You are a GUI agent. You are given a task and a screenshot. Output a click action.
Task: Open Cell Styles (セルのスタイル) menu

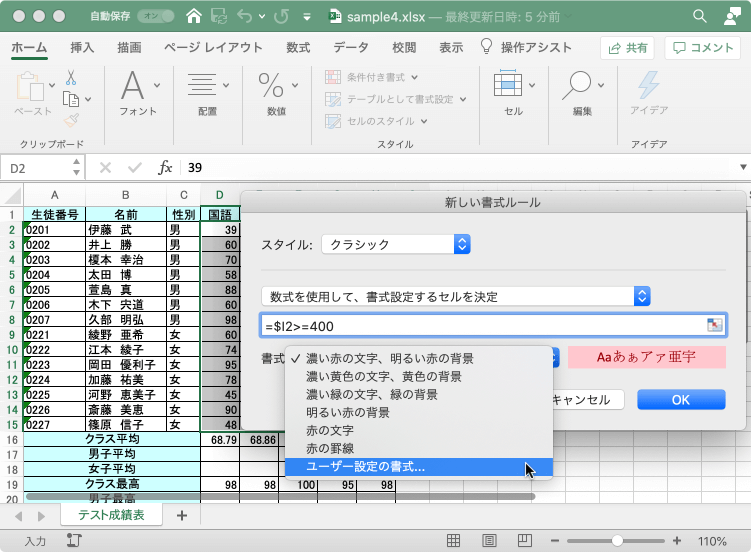pyautogui.click(x=376, y=121)
